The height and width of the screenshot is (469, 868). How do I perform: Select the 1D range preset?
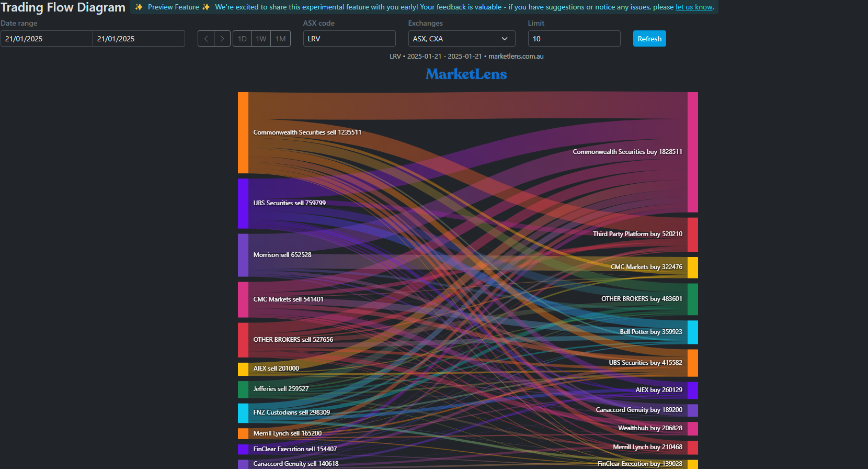[x=242, y=39]
